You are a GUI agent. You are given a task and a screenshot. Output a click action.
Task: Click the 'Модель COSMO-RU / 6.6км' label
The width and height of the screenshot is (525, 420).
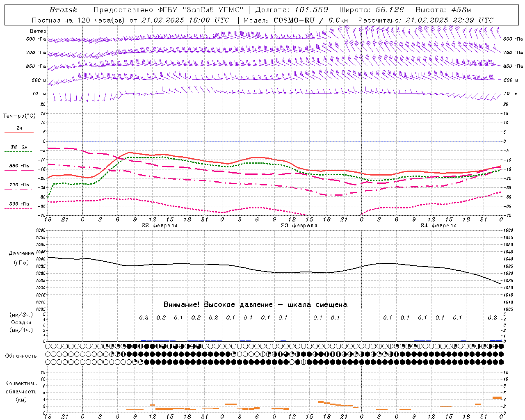pos(296,20)
